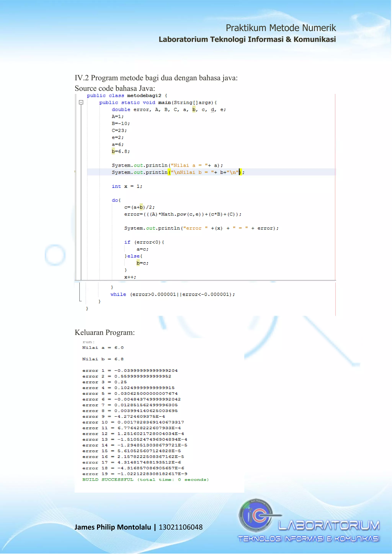Click the 'Keluaran Program:' label
This screenshot has height=555, width=392.
click(105, 332)
